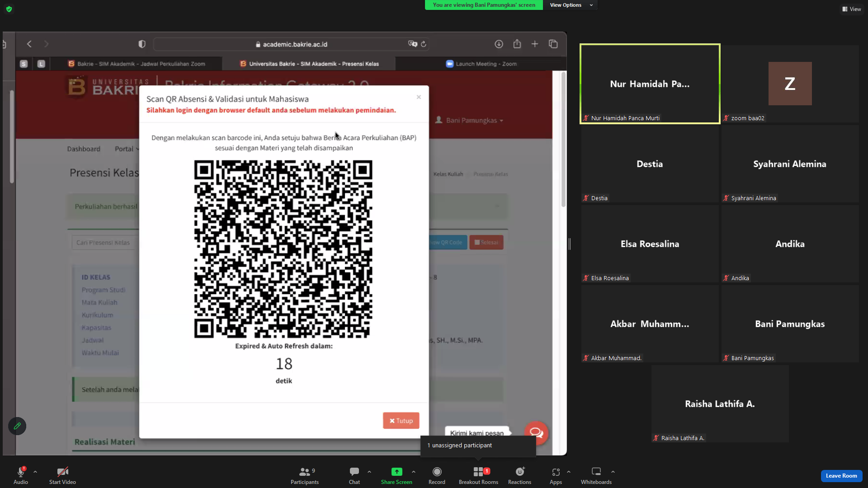This screenshot has height=488, width=868.
Task: Click the zoom baa02 Z avatar
Action: coord(790,84)
